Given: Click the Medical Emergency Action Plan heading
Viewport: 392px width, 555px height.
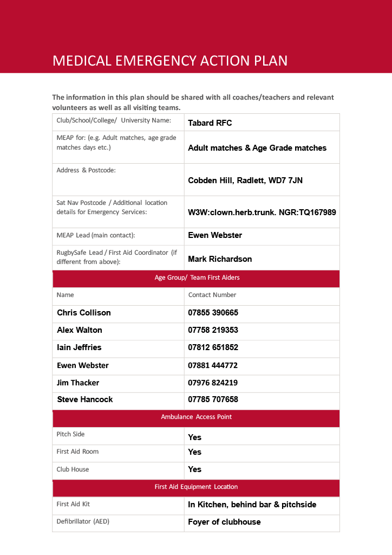Looking at the screenshot, I should (x=170, y=61).
